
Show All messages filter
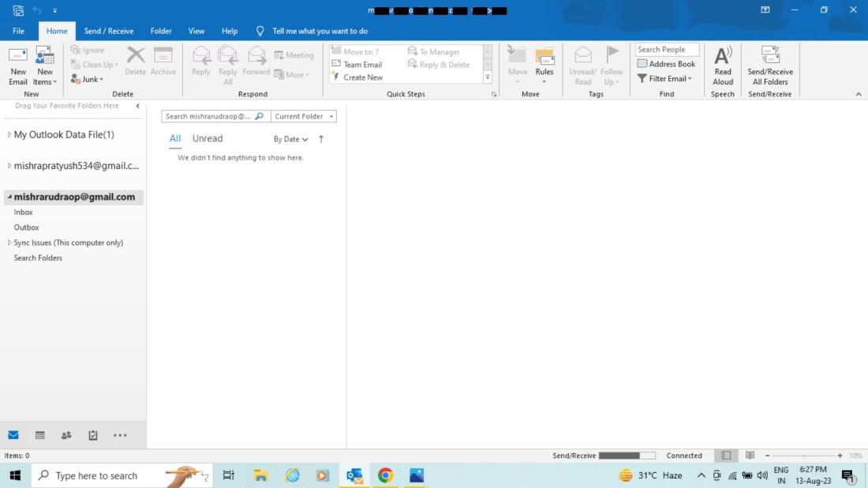175,138
